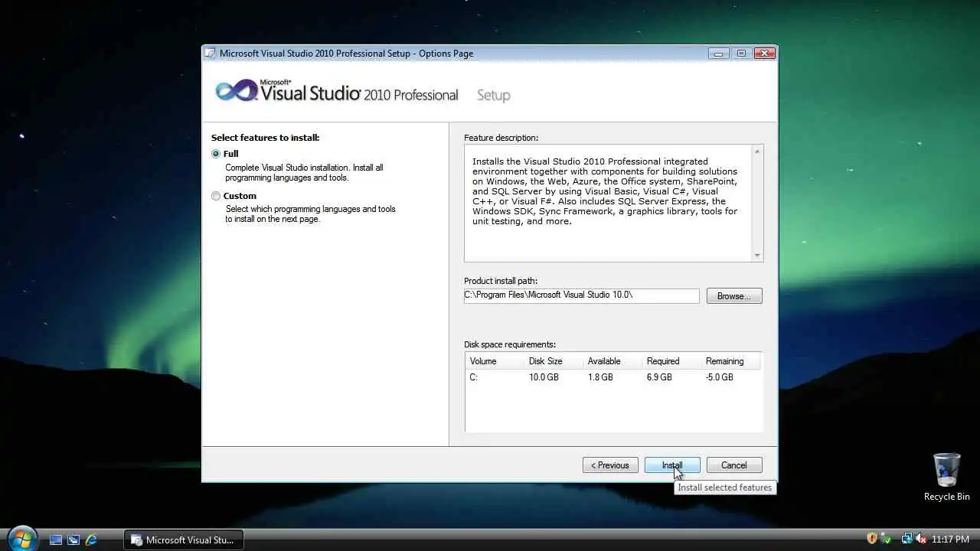This screenshot has height=551, width=980.
Task: Open the Recycle Bin desktop icon
Action: [946, 477]
